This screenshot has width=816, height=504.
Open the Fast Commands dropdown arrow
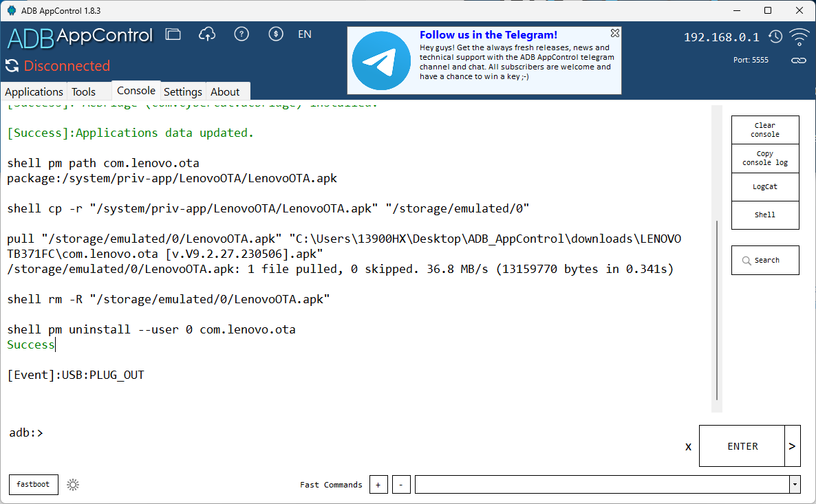[795, 484]
